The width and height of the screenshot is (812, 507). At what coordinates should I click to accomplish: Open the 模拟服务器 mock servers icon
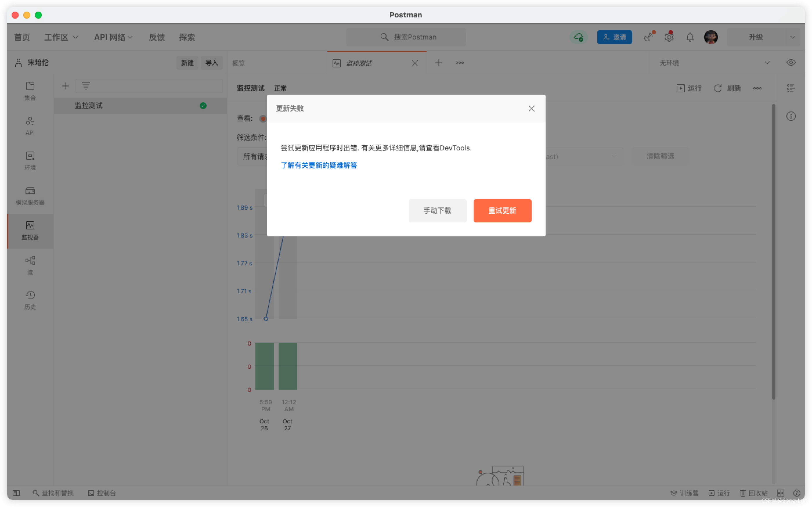click(30, 195)
